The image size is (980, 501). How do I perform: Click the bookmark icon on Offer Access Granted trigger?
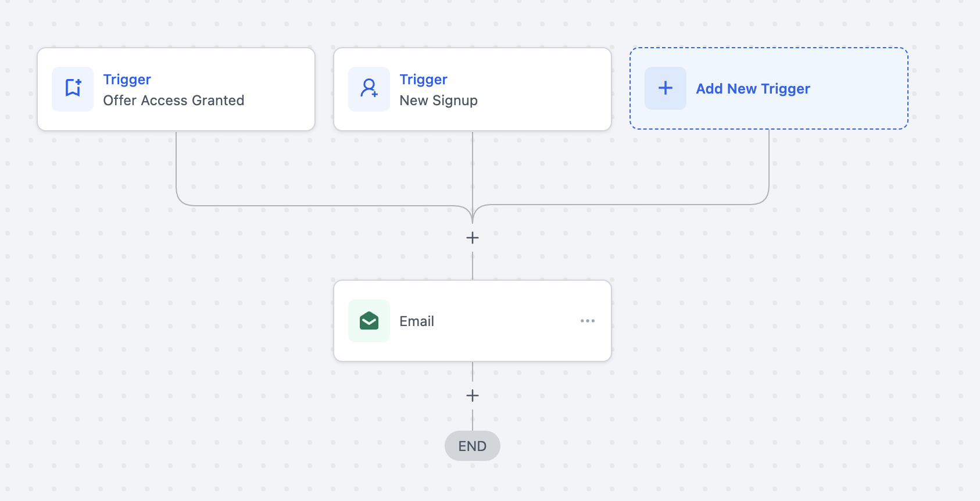click(73, 89)
